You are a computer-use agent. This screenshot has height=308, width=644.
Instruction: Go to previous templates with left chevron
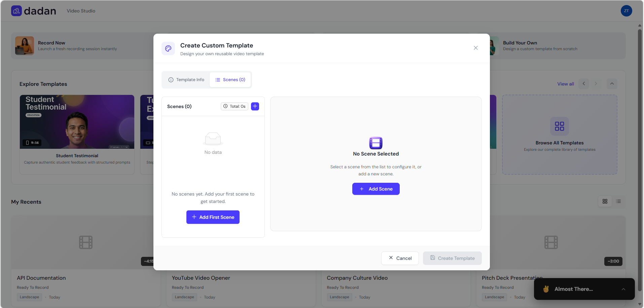pyautogui.click(x=584, y=84)
